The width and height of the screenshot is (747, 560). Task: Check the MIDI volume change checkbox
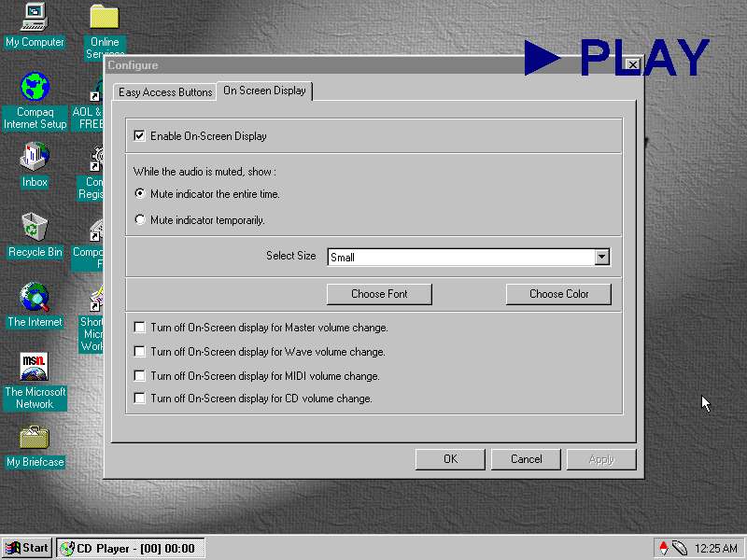pyautogui.click(x=140, y=376)
